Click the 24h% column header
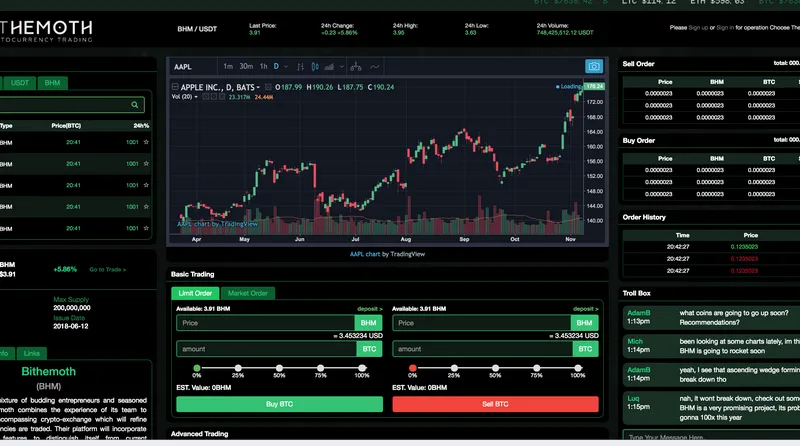The width and height of the screenshot is (800, 446). coord(141,126)
